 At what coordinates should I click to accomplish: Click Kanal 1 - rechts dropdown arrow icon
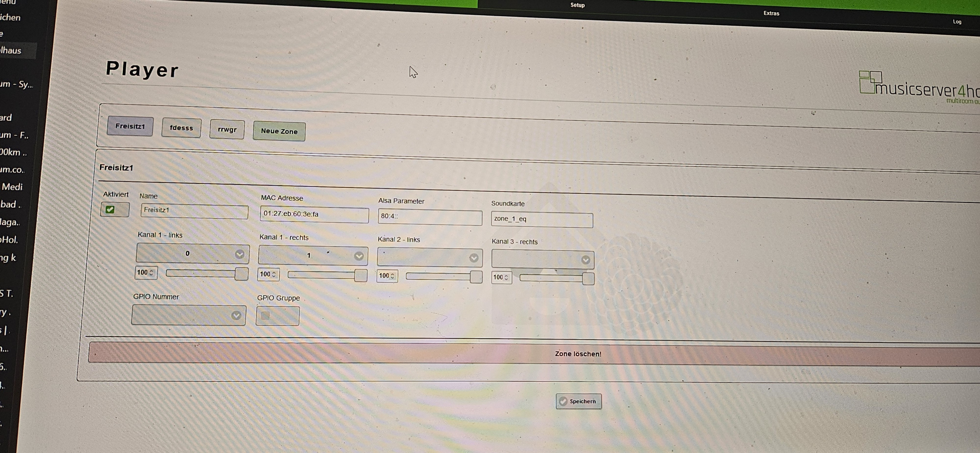(x=359, y=256)
